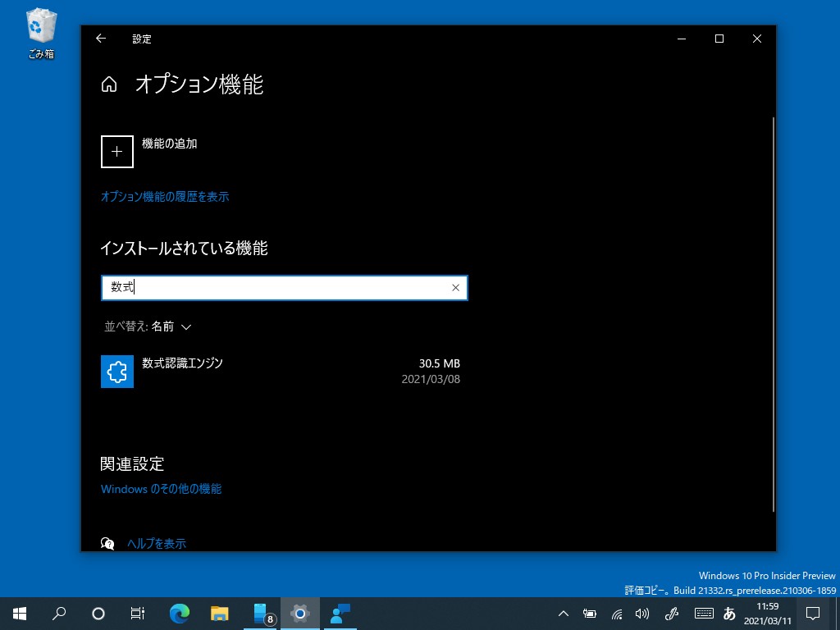Open the Settings home icon
This screenshot has width=840, height=630.
coord(109,84)
